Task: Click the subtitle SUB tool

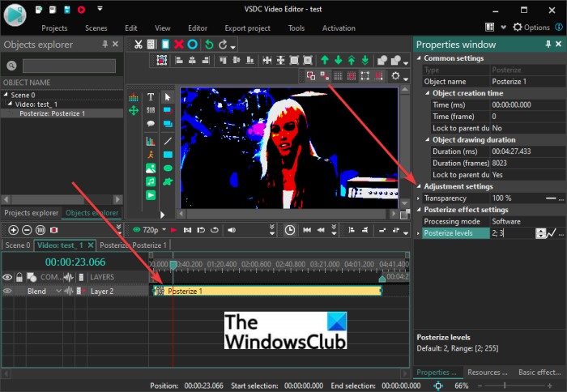Action: pyautogui.click(x=151, y=111)
